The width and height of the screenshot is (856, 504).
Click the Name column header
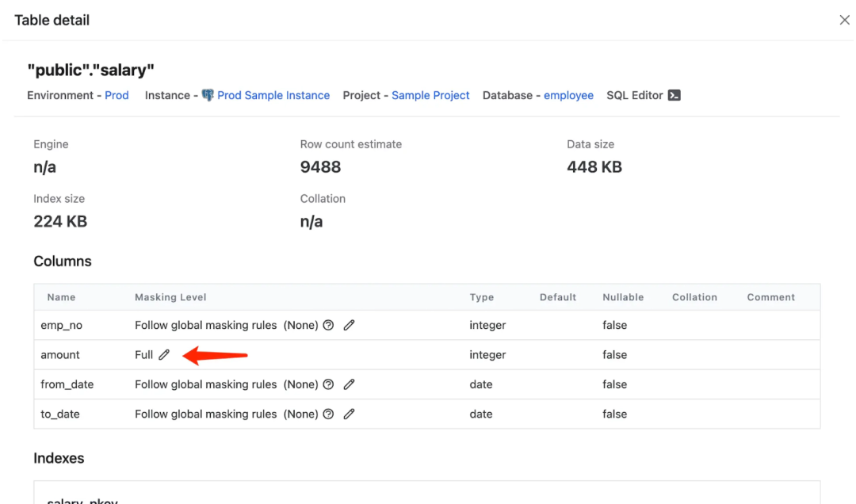click(61, 297)
